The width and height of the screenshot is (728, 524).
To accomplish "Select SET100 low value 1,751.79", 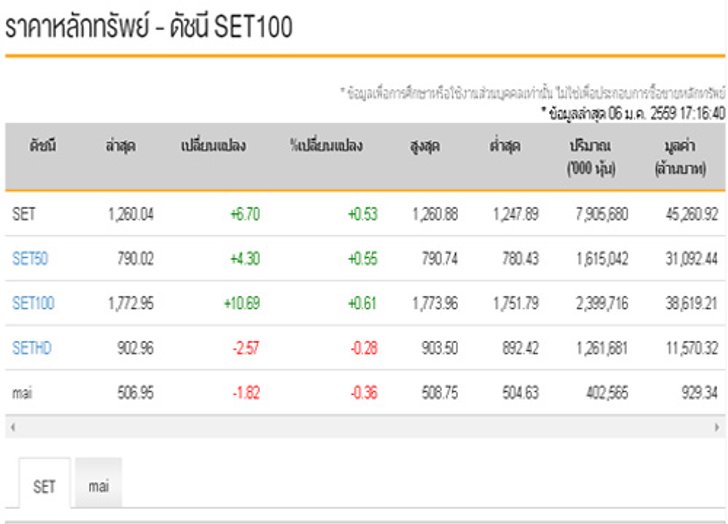I will pyautogui.click(x=515, y=303).
